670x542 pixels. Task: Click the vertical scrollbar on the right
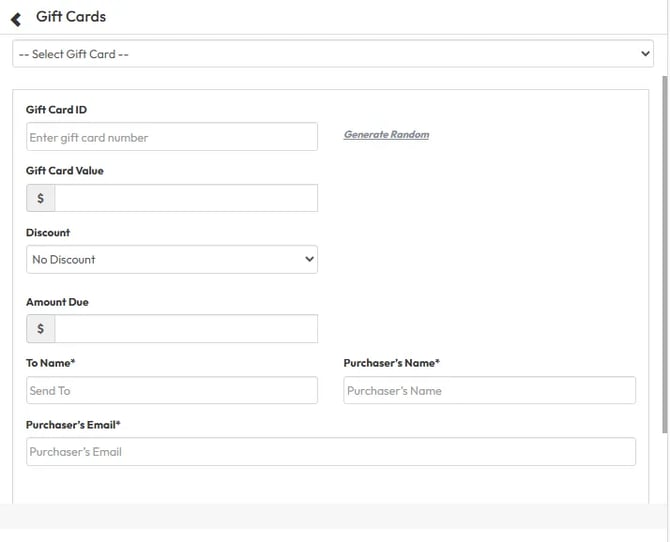pyautogui.click(x=665, y=250)
